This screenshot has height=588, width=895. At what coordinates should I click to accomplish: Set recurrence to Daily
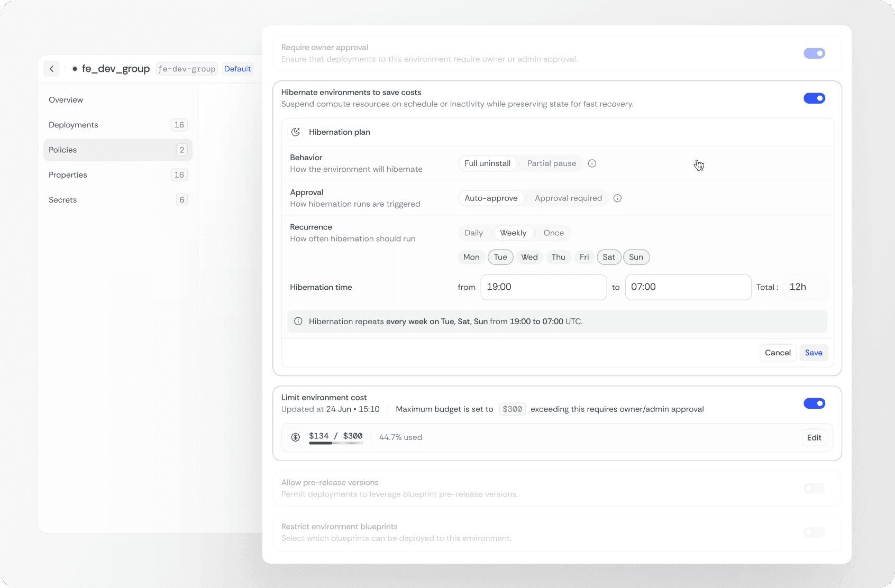473,233
